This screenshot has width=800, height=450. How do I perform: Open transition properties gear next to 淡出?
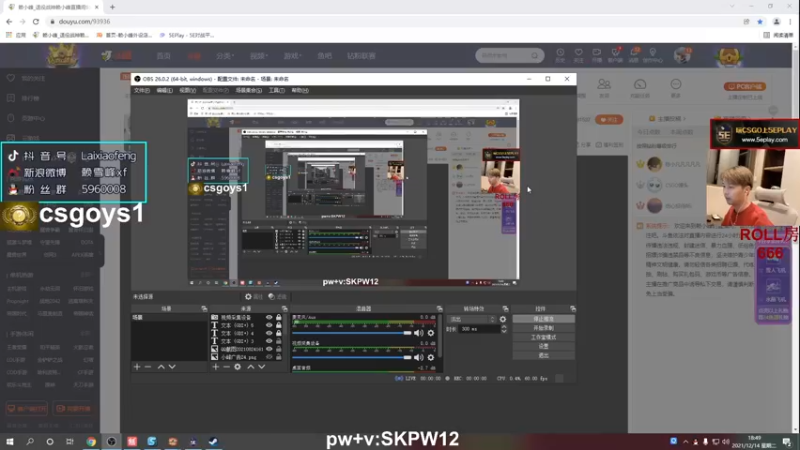click(x=503, y=319)
